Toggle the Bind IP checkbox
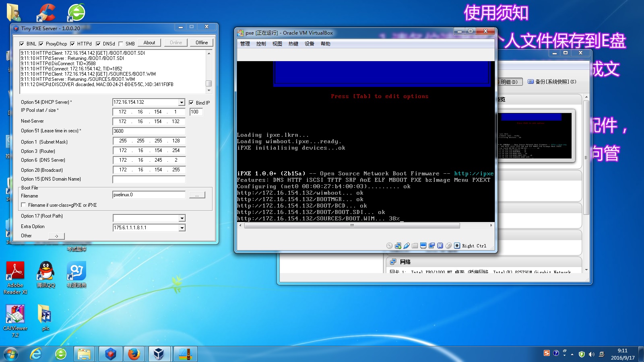Viewport: 644px width, 362px height. click(x=191, y=103)
